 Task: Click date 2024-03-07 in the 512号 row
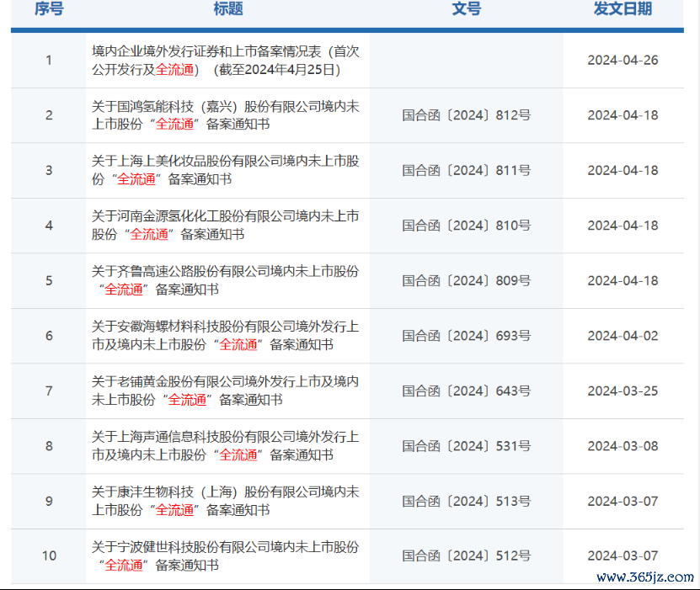[623, 556]
